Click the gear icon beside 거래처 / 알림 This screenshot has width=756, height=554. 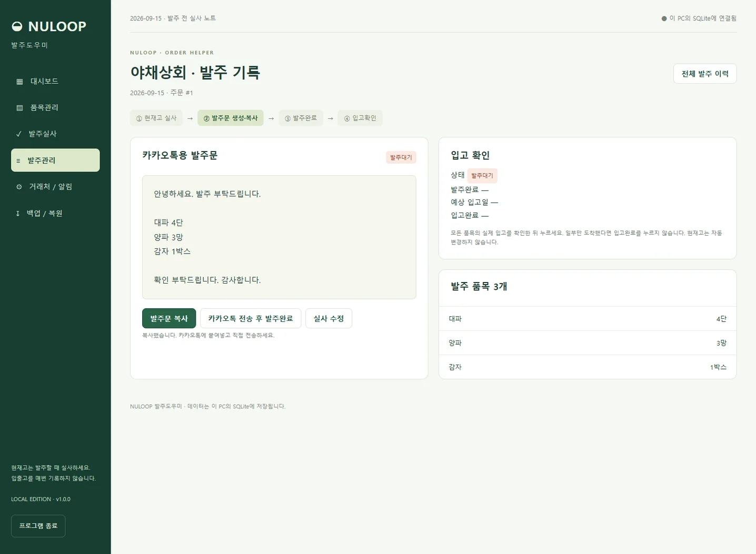pyautogui.click(x=19, y=187)
